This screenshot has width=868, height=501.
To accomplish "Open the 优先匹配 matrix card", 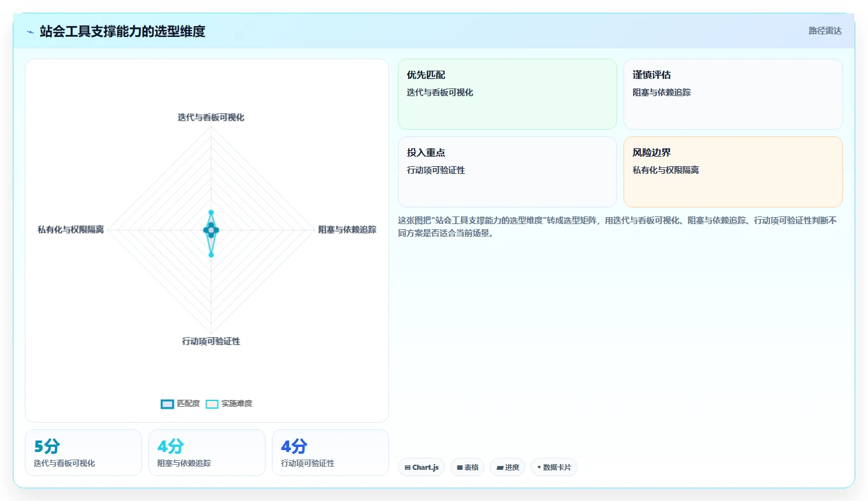I will coord(508,94).
